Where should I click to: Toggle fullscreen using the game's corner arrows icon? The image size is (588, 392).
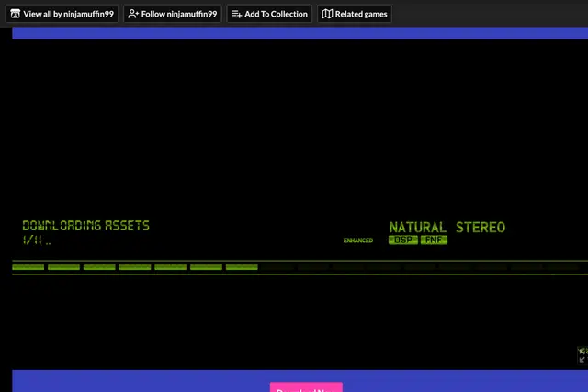pos(582,355)
